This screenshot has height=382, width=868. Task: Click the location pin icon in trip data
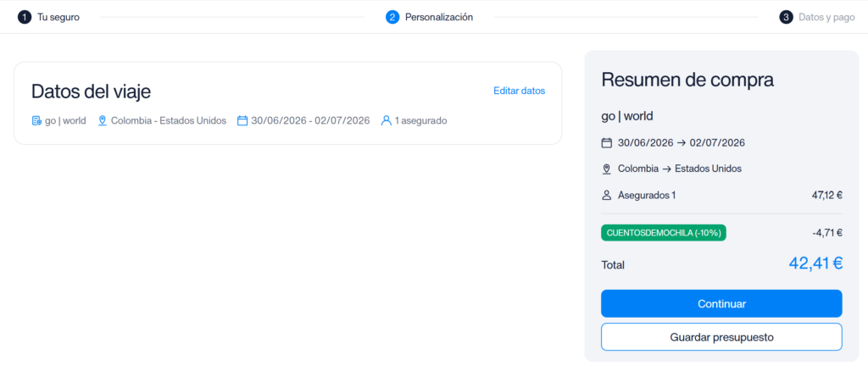[x=102, y=120]
